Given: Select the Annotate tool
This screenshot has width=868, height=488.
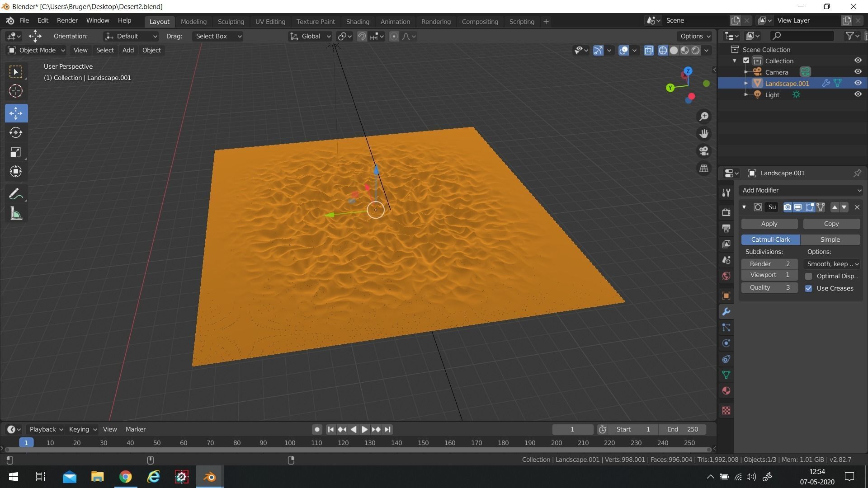Looking at the screenshot, I should 16,194.
